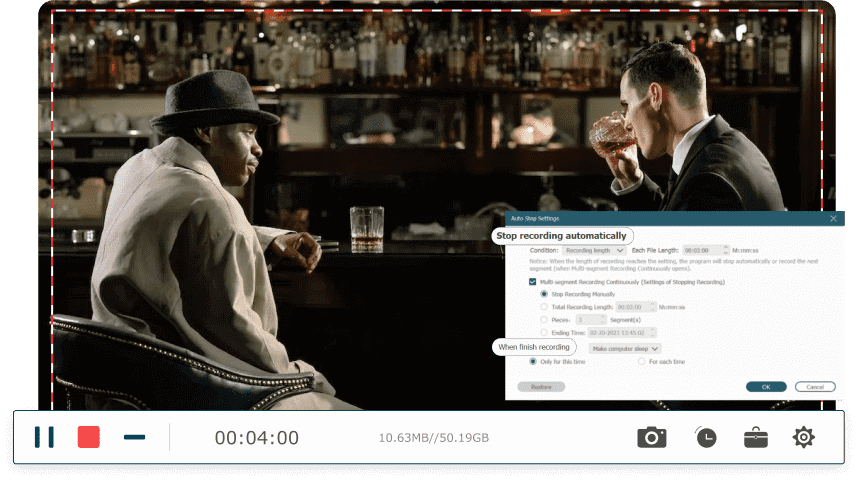
Task: Edit the Total Recording Length time field
Action: tap(636, 307)
